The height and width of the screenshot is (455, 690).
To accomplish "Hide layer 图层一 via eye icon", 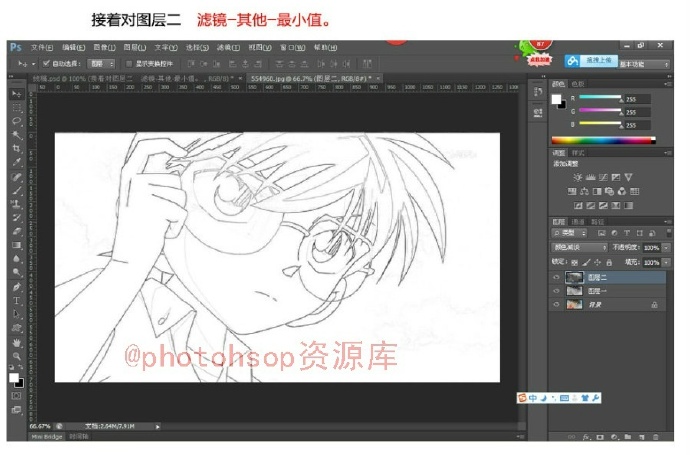I will tap(556, 291).
